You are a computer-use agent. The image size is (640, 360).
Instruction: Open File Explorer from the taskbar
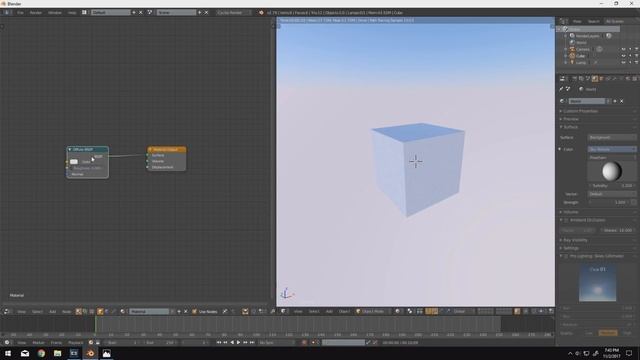58,353
